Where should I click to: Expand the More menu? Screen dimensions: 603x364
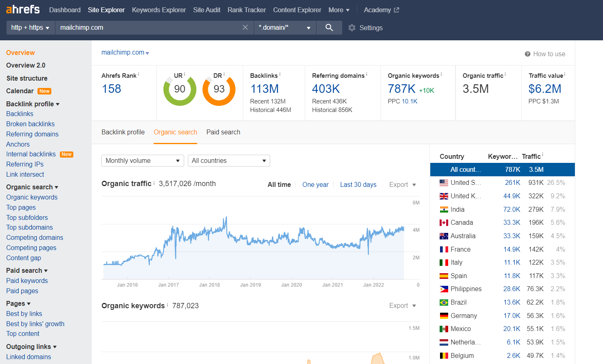coord(339,10)
